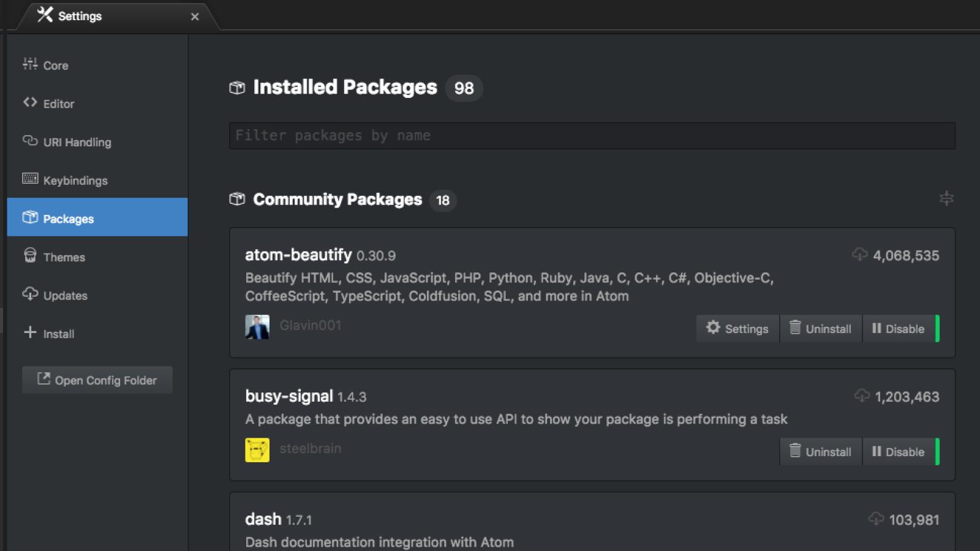
Task: Open the dash package entry
Action: tap(263, 519)
